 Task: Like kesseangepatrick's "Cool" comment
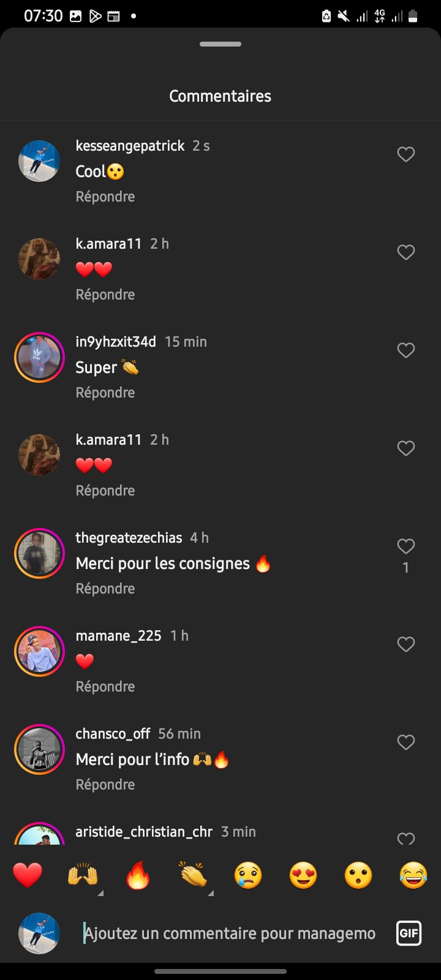pos(406,154)
